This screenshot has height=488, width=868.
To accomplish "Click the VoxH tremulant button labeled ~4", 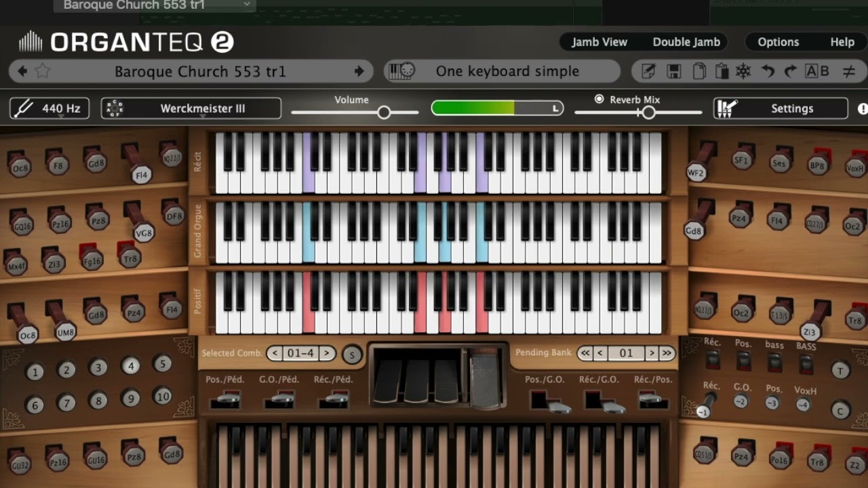I will (x=804, y=405).
